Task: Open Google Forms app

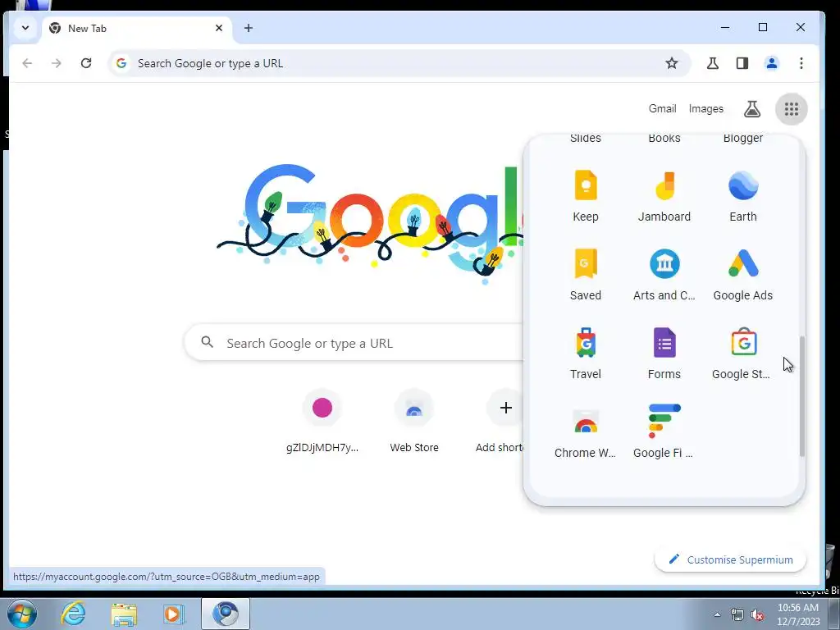Action: (x=664, y=354)
